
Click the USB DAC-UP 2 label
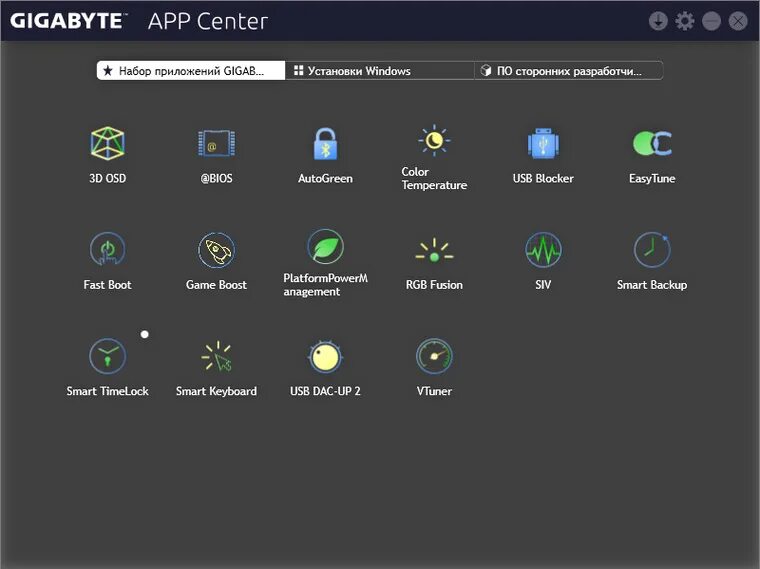coord(325,391)
